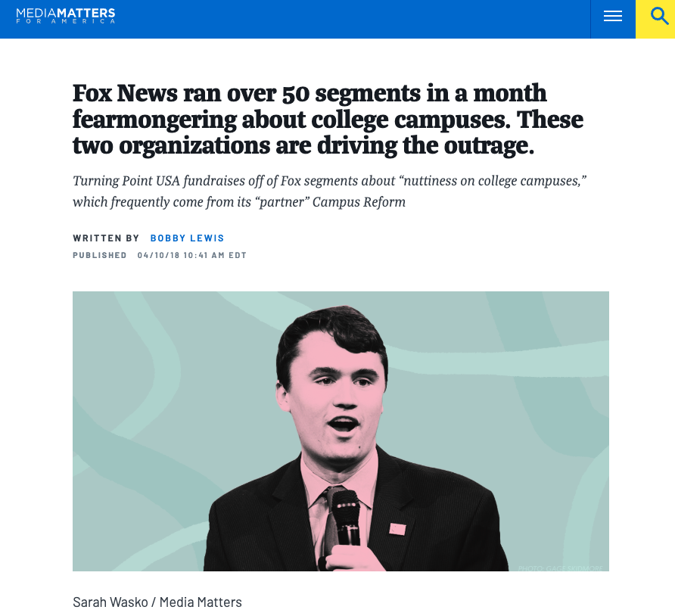Click the red lapel pin on the jacket

coord(397,528)
